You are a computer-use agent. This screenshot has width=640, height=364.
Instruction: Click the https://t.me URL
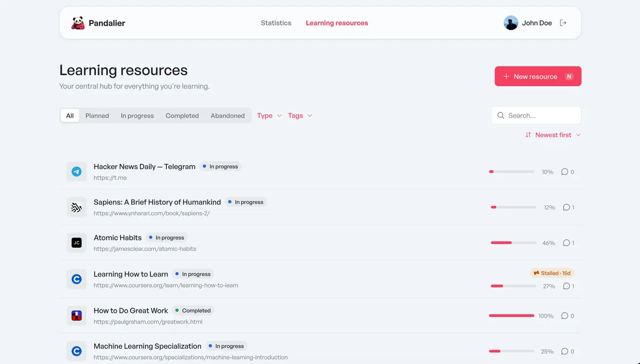(110, 178)
